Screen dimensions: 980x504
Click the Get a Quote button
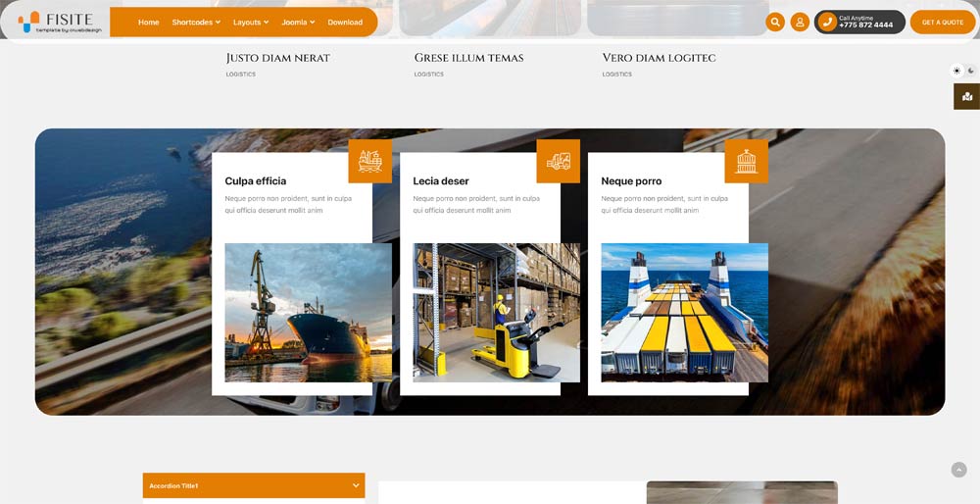[x=942, y=23]
